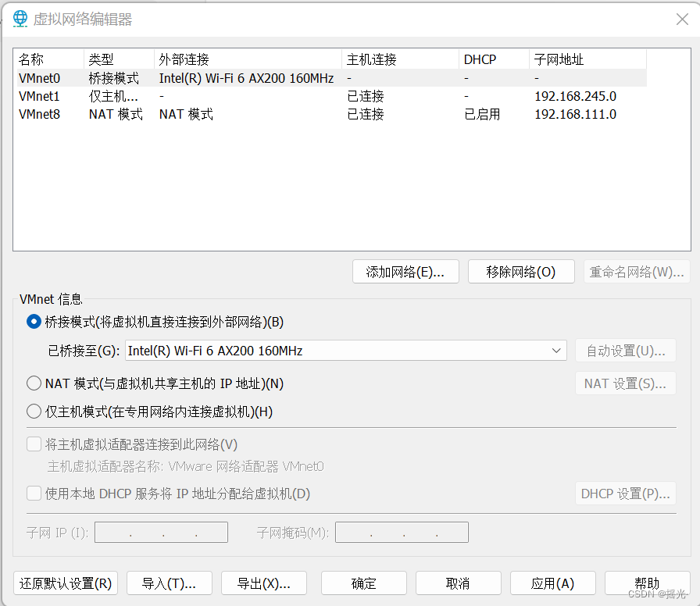Select the VMnet0 row name
Image resolution: width=700 pixels, height=606 pixels.
click(39, 78)
